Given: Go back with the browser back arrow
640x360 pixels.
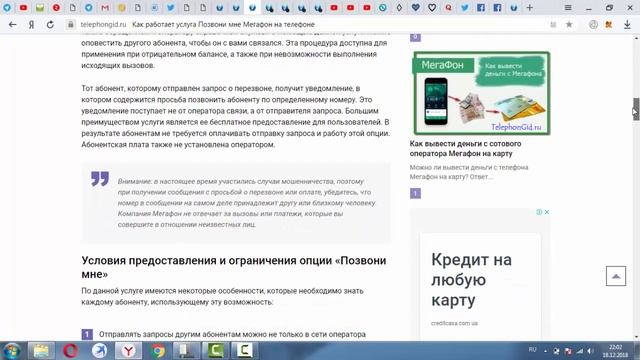Looking at the screenshot, I should click(x=12, y=24).
